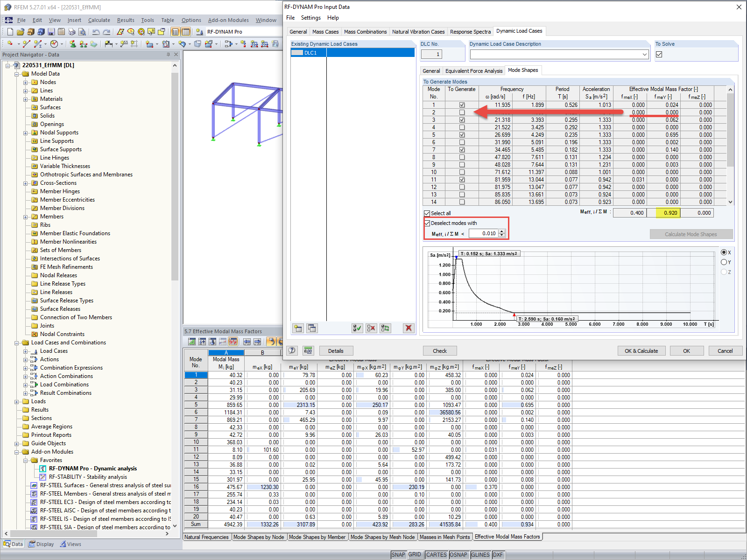Viewport: 747px width, 560px height.
Task: Uncheck To Generate for mode 5
Action: click(462, 135)
